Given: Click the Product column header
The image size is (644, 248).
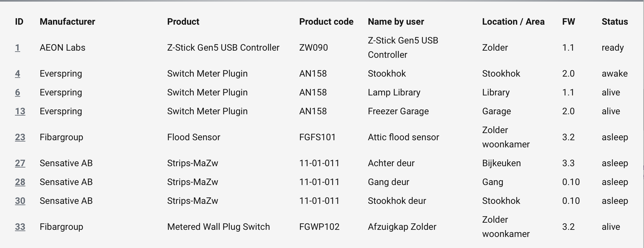Looking at the screenshot, I should 183,22.
